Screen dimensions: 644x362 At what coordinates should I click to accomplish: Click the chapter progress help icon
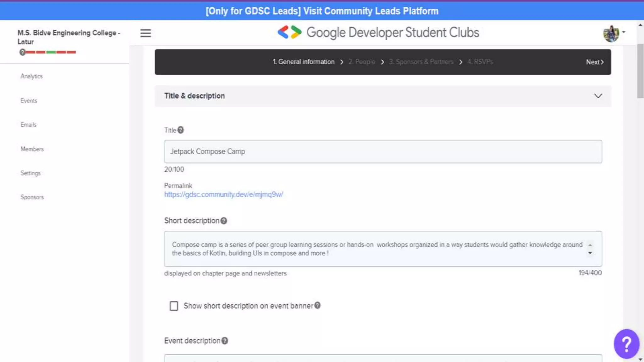(22, 52)
